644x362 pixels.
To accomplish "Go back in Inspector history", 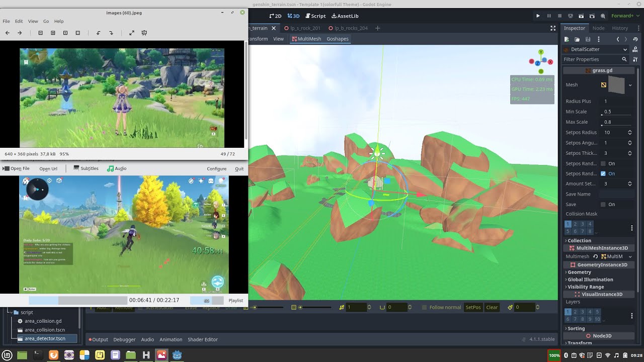I will pyautogui.click(x=618, y=39).
